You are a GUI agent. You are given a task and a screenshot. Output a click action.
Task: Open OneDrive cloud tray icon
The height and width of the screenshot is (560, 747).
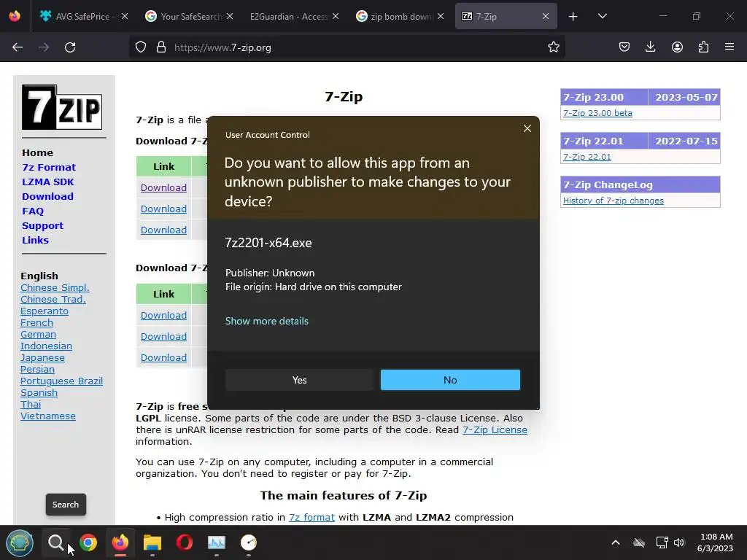click(639, 542)
